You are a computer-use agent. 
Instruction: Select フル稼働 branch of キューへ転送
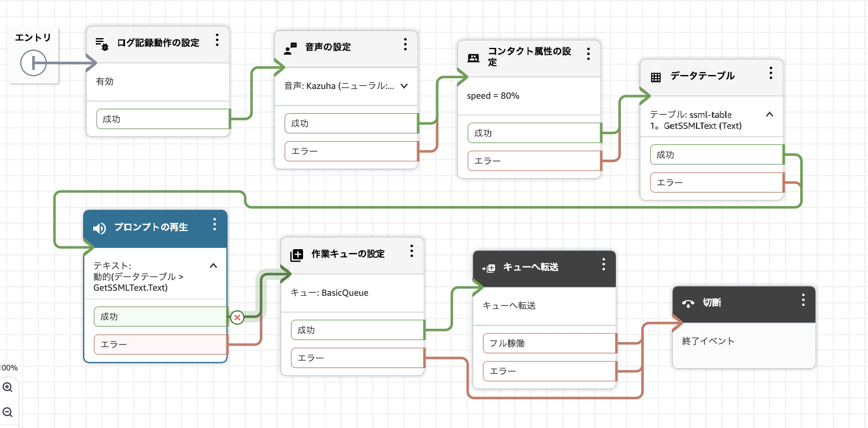click(550, 343)
